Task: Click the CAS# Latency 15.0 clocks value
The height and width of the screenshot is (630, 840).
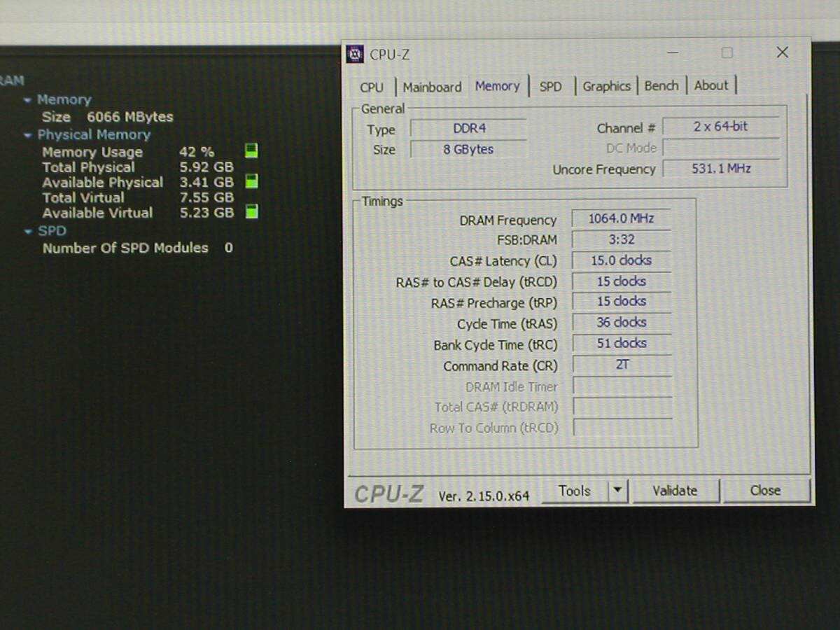Action: point(621,260)
